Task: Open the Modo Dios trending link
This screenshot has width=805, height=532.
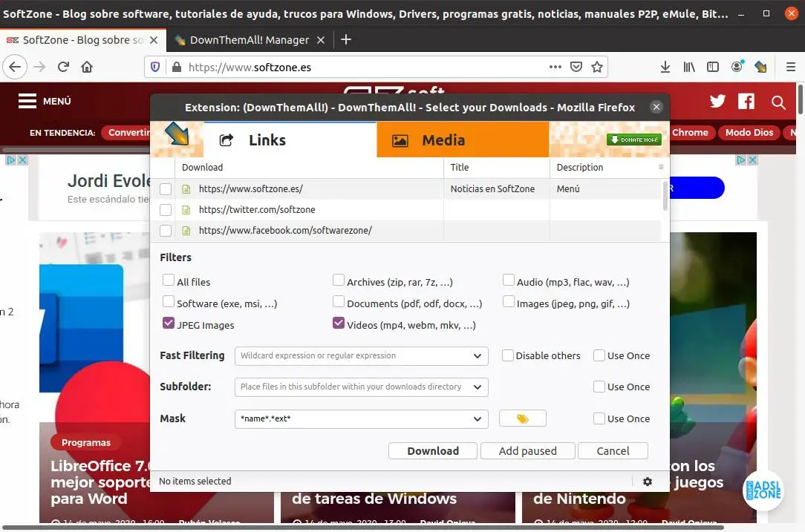Action: pyautogui.click(x=749, y=132)
